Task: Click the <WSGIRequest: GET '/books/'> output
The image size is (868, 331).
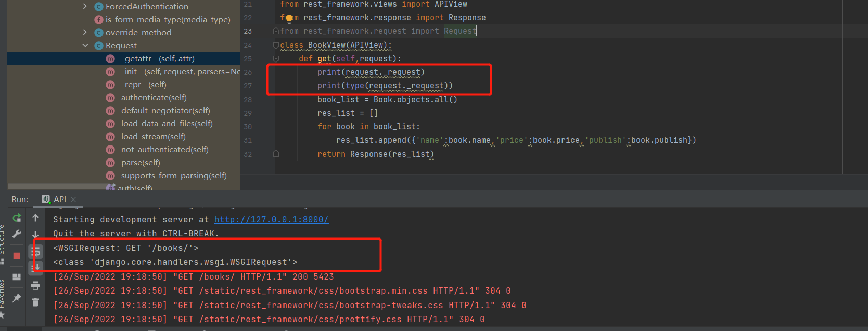Action: pos(125,248)
